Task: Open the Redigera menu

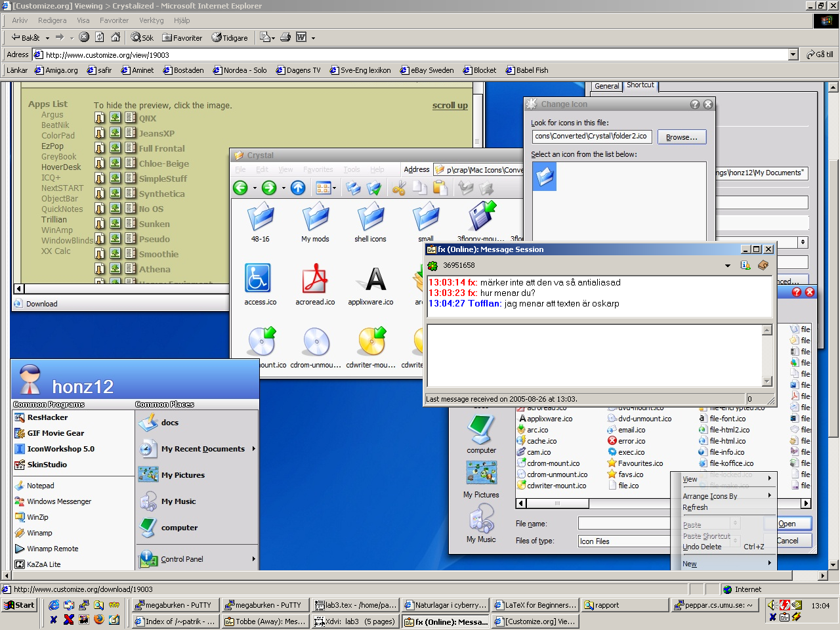Action: click(x=52, y=20)
